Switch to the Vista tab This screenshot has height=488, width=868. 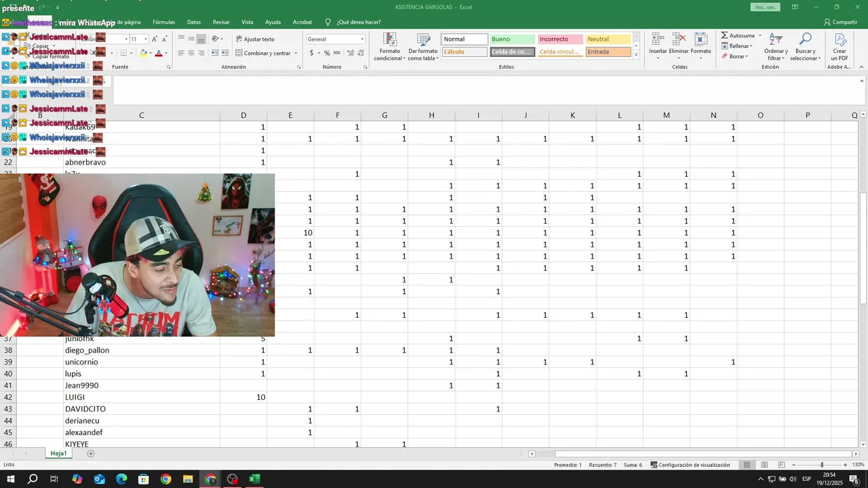248,22
